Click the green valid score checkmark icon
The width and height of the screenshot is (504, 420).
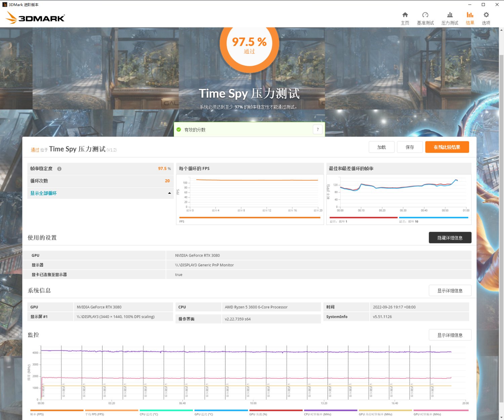(179, 130)
